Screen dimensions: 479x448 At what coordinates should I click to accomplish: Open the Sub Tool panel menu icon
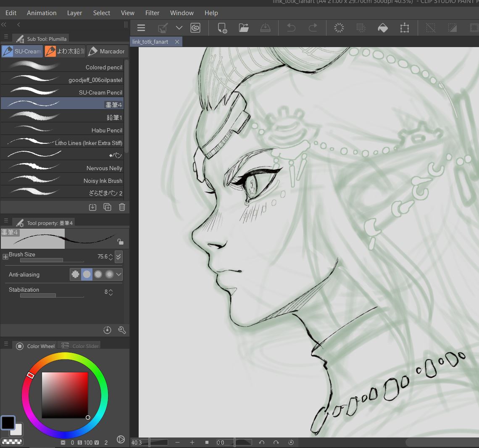(6, 37)
